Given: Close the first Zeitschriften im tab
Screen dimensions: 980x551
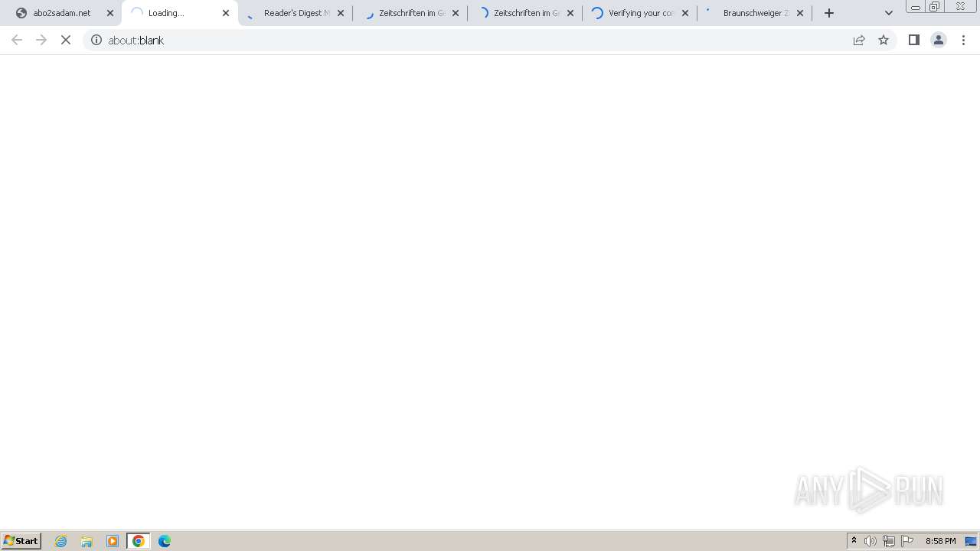Looking at the screenshot, I should coord(456,13).
